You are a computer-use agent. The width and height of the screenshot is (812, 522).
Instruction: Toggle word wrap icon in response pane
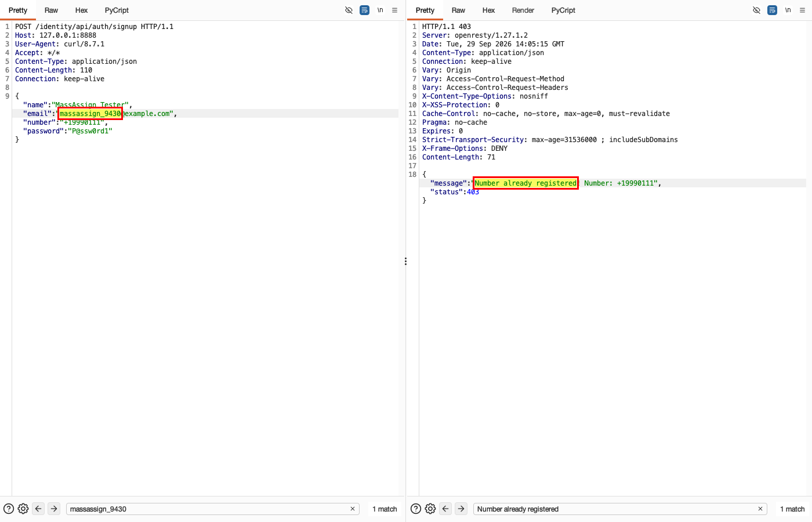(772, 10)
